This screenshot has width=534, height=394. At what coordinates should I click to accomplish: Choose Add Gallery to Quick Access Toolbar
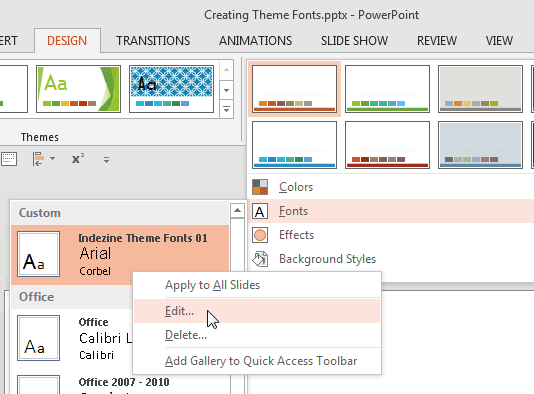(257, 361)
